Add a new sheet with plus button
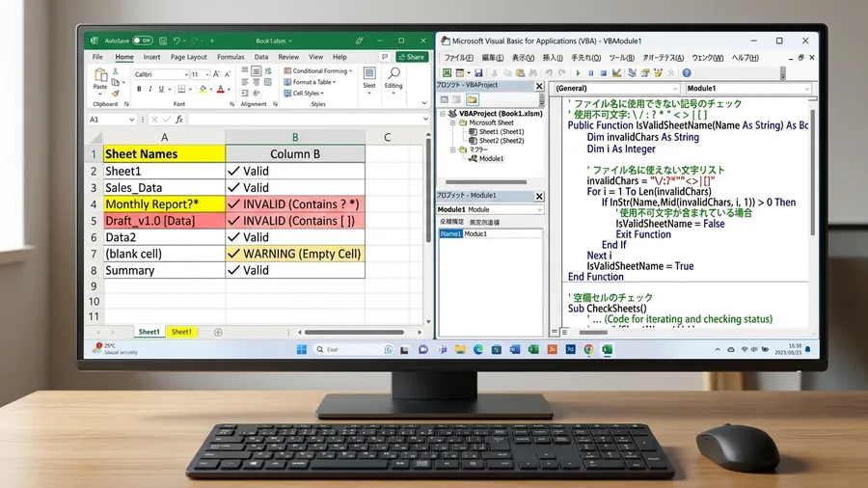This screenshot has height=488, width=868. tap(218, 332)
